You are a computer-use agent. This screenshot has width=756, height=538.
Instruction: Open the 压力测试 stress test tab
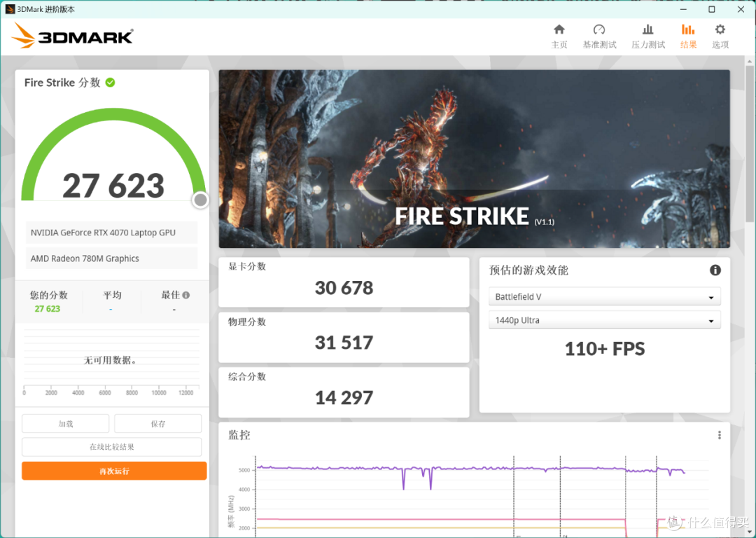click(648, 36)
